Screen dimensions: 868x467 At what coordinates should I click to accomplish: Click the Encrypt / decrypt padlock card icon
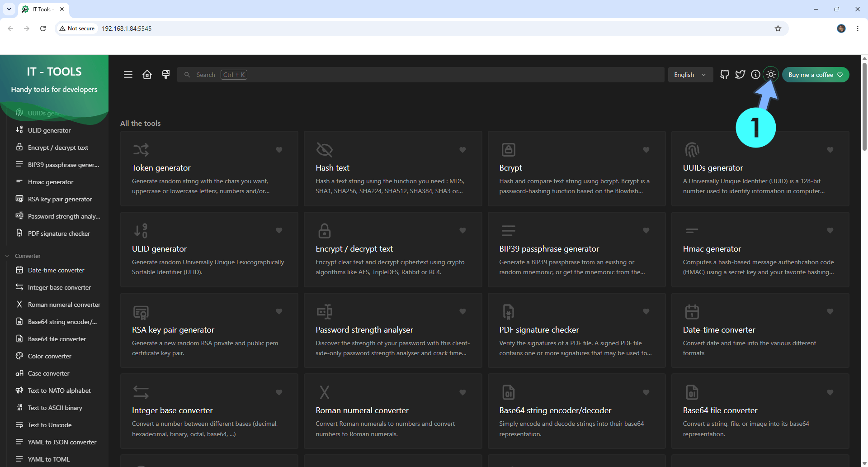324,230
